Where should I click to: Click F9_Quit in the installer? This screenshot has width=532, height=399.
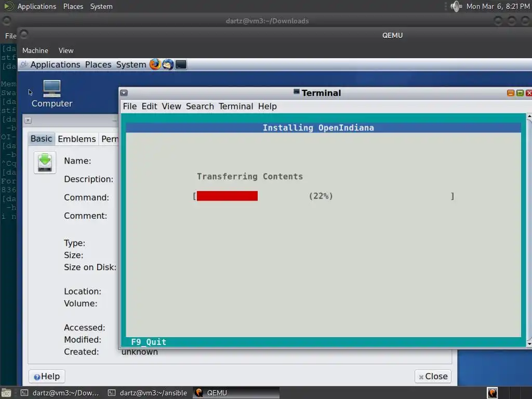149,342
